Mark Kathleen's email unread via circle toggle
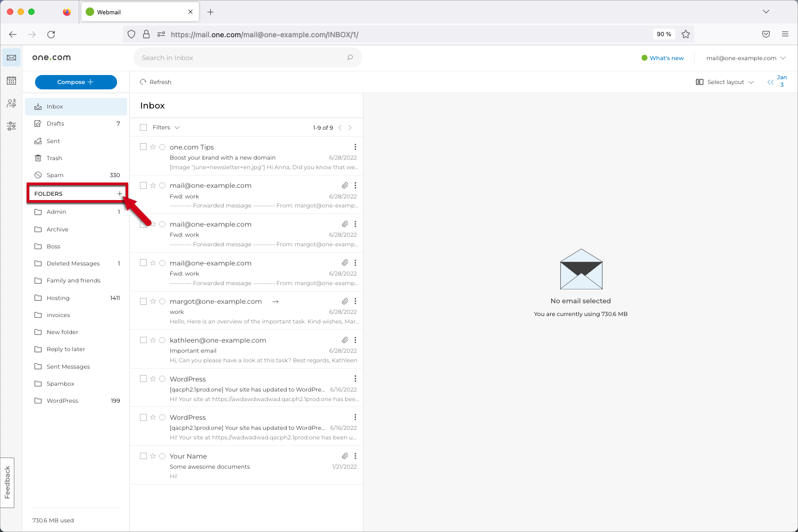The height and width of the screenshot is (532, 798). tap(162, 339)
